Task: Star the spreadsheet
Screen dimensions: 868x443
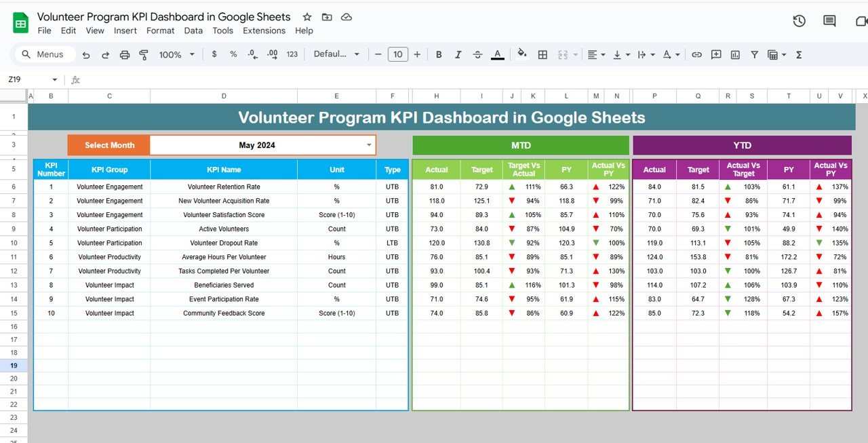Action: [x=307, y=16]
